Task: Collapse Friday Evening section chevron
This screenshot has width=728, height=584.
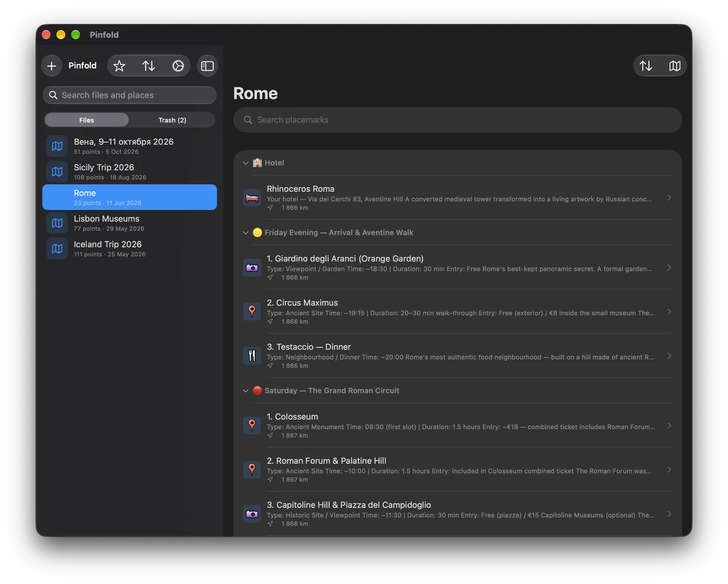Action: [245, 233]
